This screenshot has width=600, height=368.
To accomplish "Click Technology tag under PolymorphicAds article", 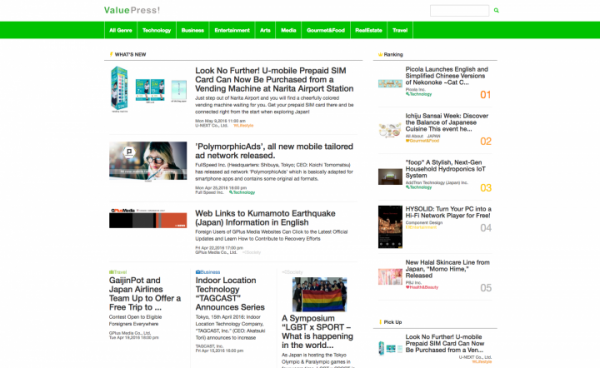I will tap(242, 192).
